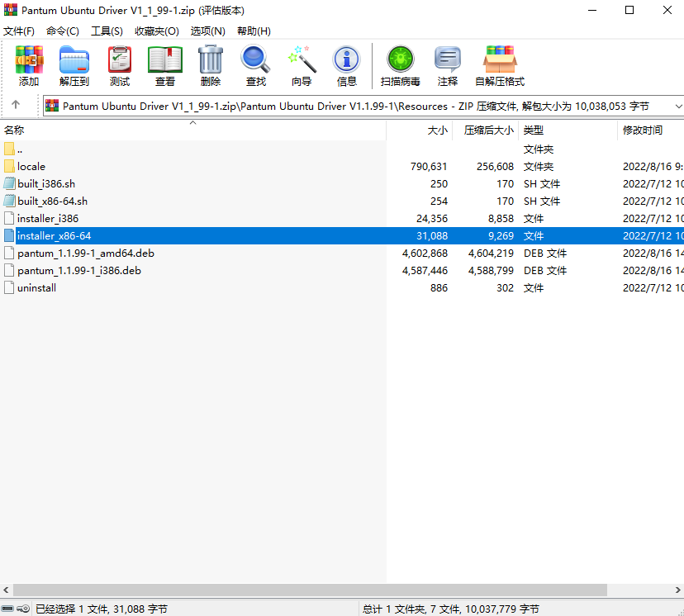
Task: Run the 测试 (Test) archive tool
Action: [120, 66]
